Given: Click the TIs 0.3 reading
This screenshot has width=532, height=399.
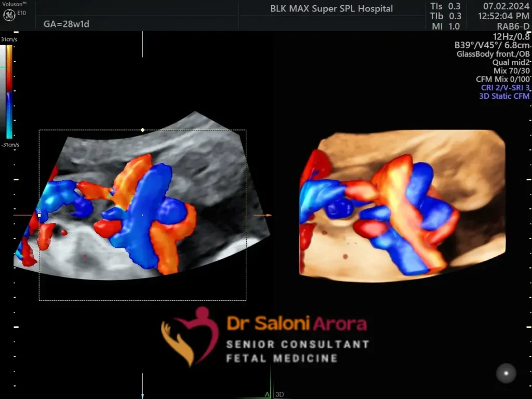Looking at the screenshot, I should 445,6.
